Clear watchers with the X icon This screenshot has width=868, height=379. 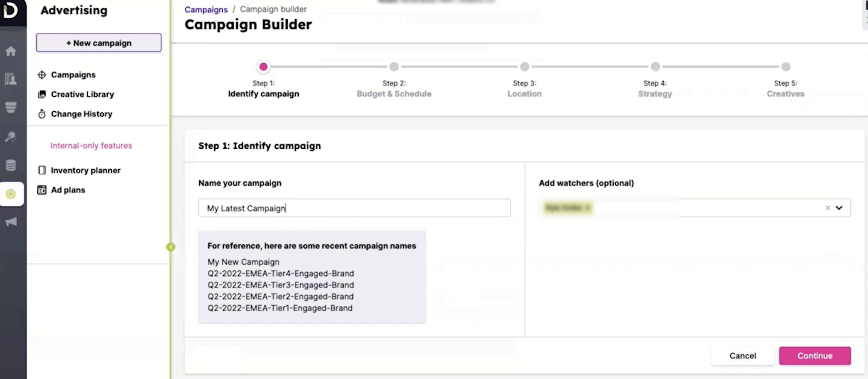828,208
